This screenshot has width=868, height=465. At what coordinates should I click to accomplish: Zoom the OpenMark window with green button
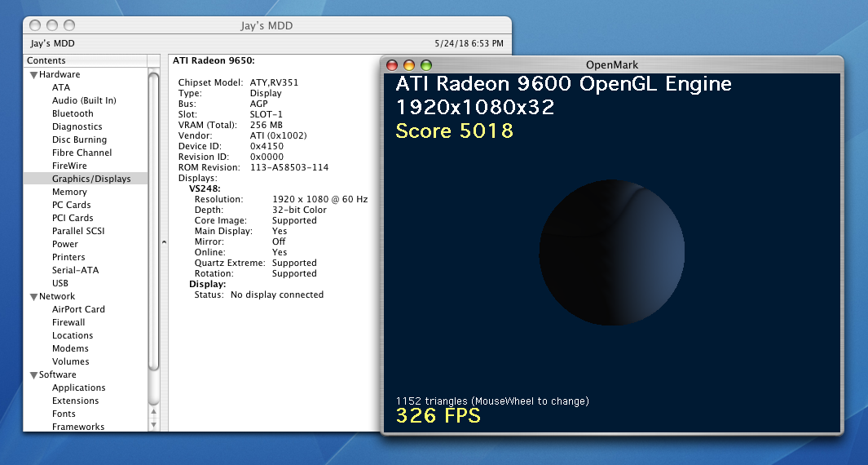tap(425, 65)
